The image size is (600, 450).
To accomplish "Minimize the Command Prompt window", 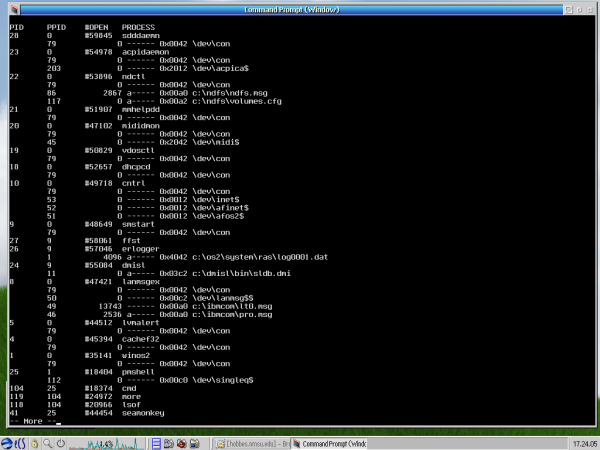I will click(568, 10).
